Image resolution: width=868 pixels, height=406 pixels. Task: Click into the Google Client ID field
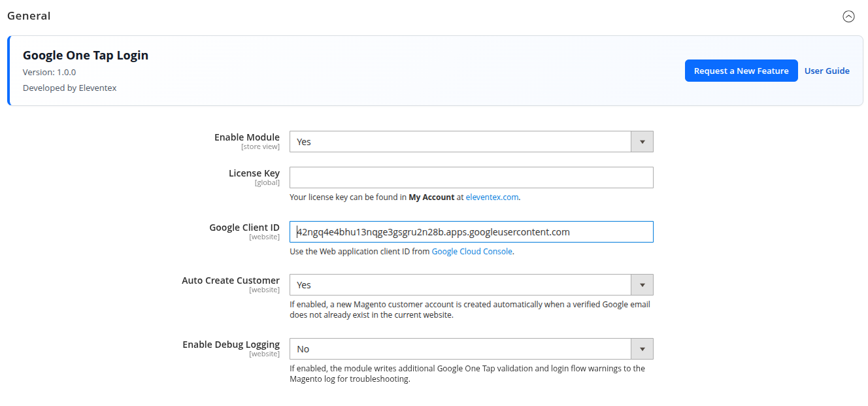click(x=471, y=232)
